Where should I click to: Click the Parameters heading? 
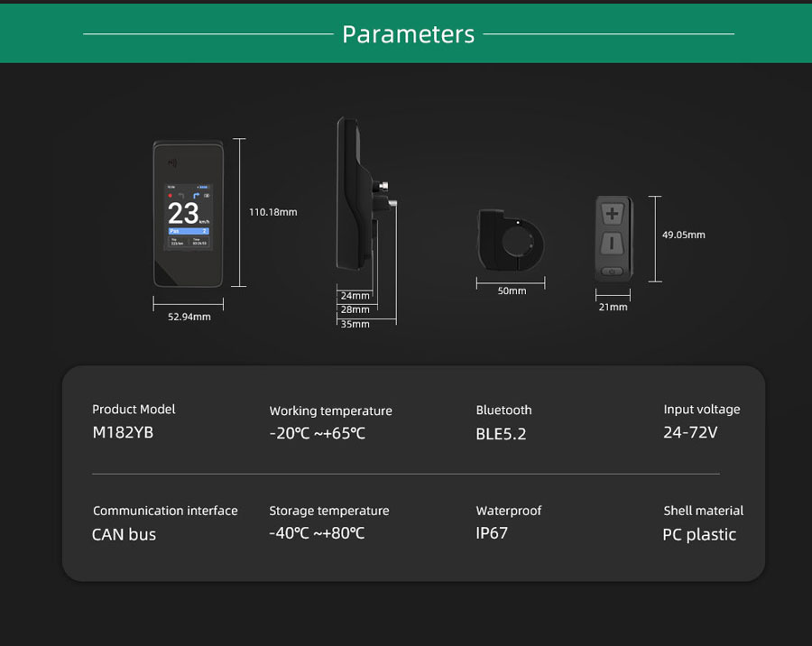(408, 34)
